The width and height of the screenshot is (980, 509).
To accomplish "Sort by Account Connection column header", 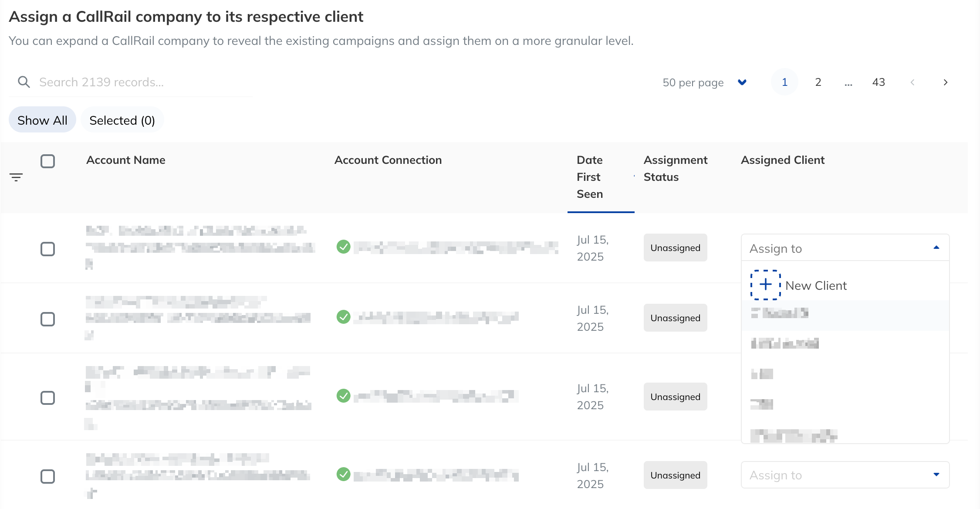I will click(x=388, y=160).
